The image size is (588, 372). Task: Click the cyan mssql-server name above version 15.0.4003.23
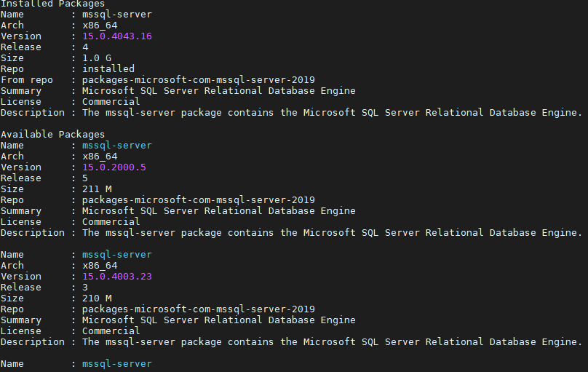coord(116,255)
